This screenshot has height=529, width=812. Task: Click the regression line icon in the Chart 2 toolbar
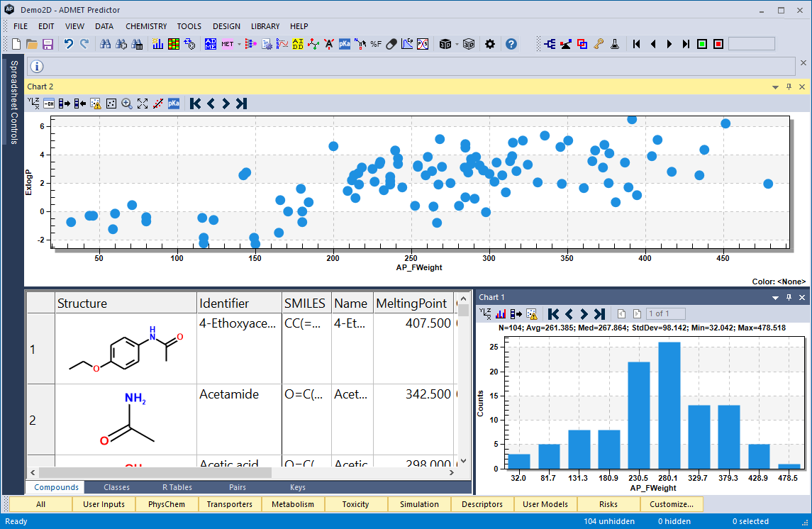click(x=158, y=104)
